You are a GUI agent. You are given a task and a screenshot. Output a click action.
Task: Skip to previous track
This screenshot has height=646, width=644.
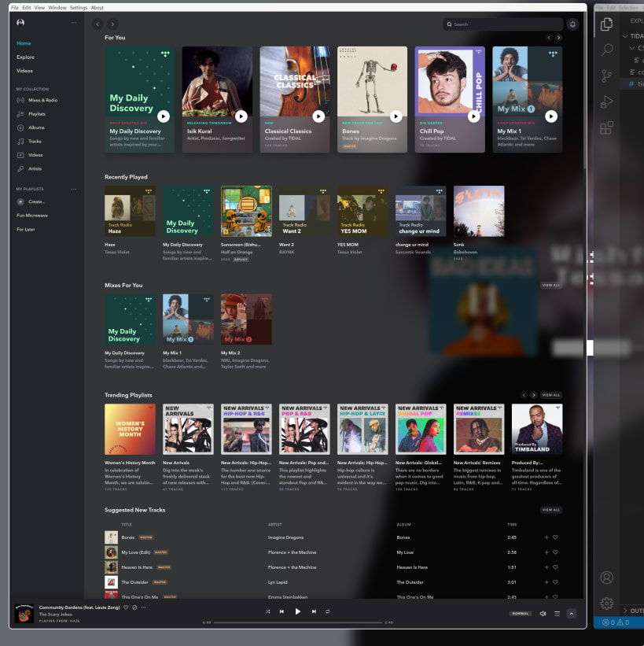coord(282,611)
